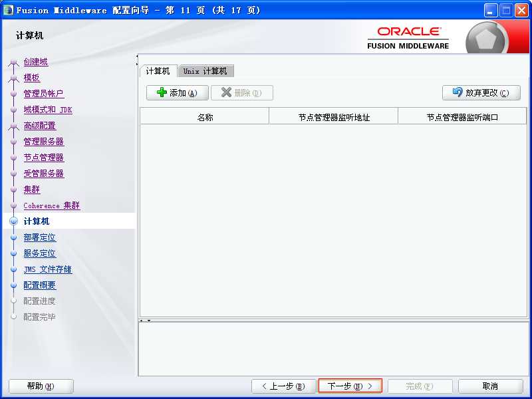Open the 管理服务器 step link

tap(44, 142)
